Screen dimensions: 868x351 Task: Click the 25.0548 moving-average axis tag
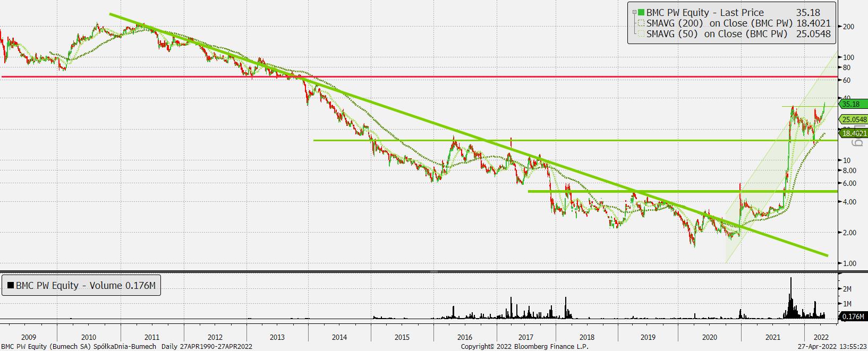[x=852, y=119]
